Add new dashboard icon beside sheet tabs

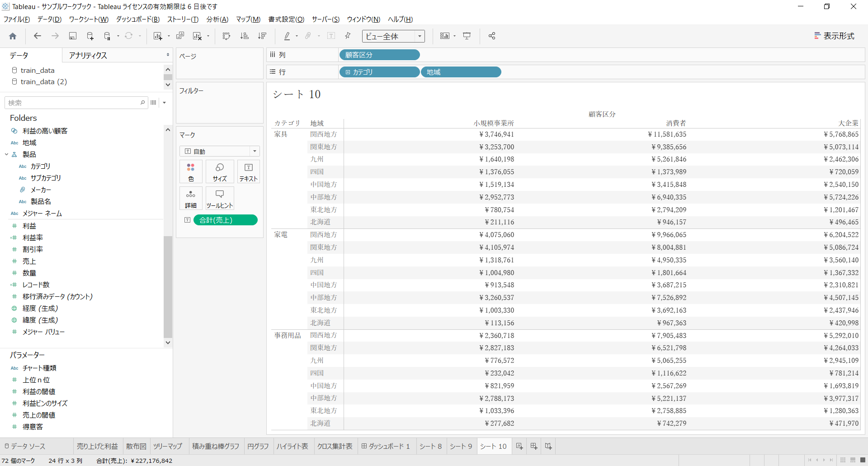click(x=534, y=447)
